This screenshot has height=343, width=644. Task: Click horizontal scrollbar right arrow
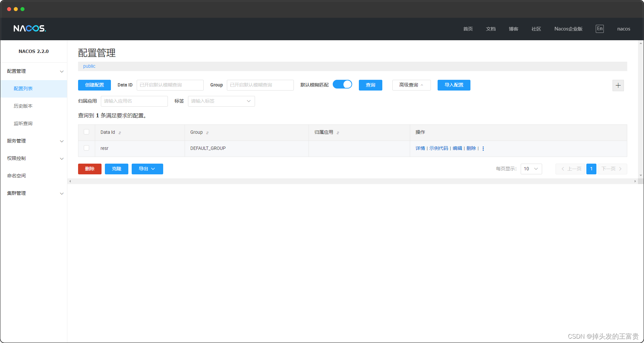pos(635,181)
